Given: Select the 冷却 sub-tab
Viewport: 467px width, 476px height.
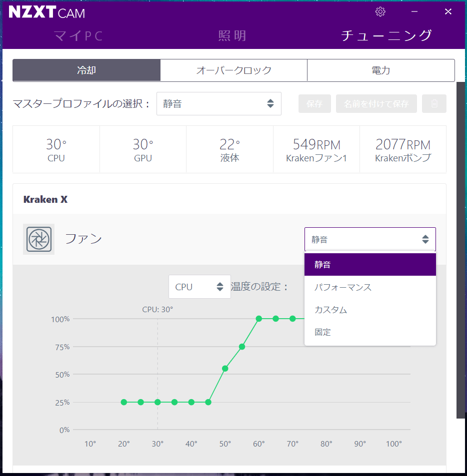Looking at the screenshot, I should 86,70.
